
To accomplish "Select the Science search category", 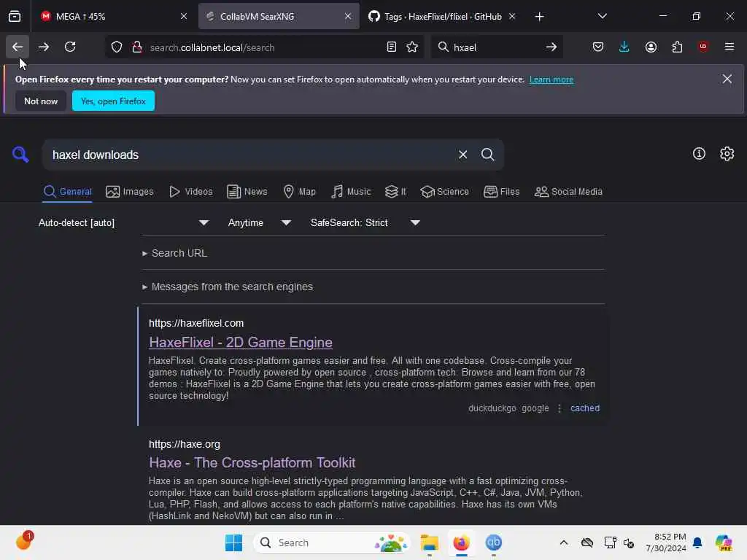I will (x=444, y=192).
